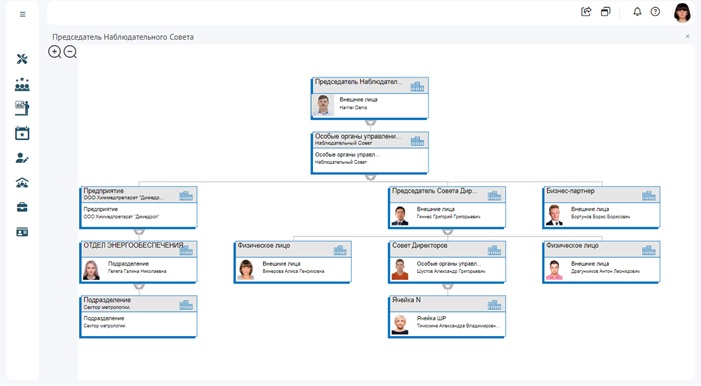Open the user profile avatar

[x=682, y=13]
